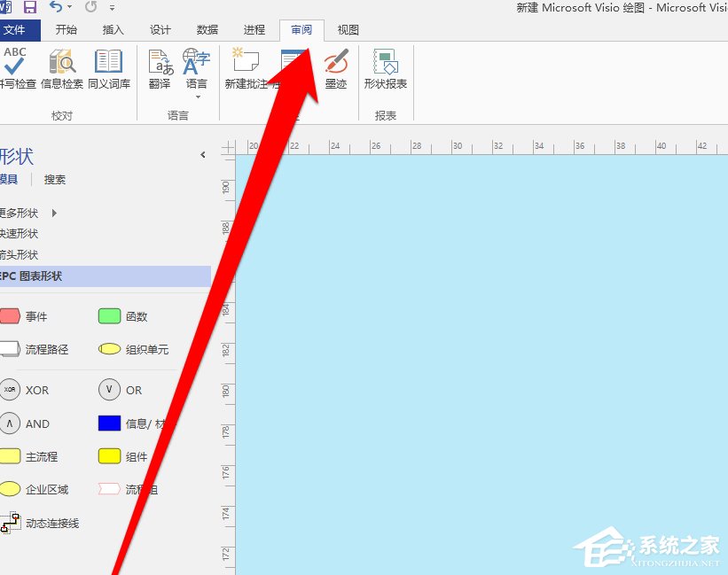Click the 搜索 search link
This screenshot has height=575, width=728.
[55, 179]
